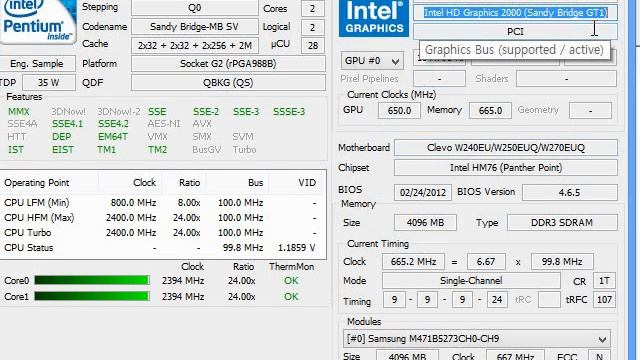Click the Intel Graphics logo
The image size is (640, 360).
(x=373, y=18)
